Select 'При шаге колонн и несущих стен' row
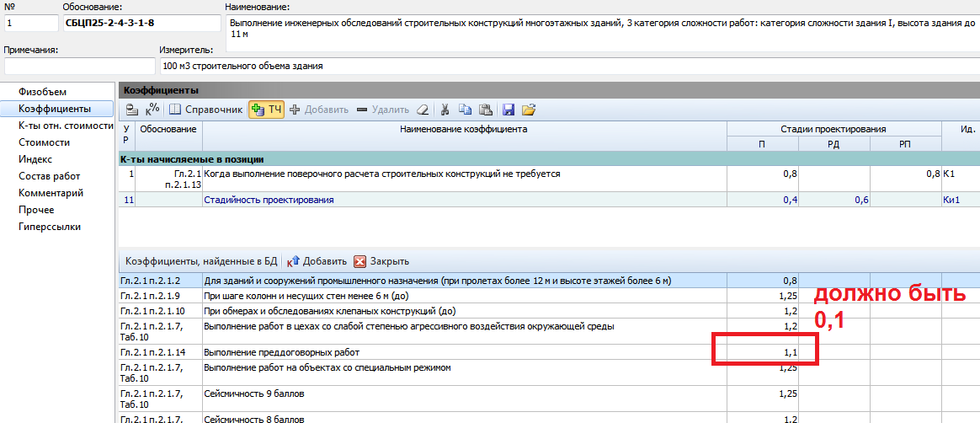The height and width of the screenshot is (423, 980). point(549,296)
